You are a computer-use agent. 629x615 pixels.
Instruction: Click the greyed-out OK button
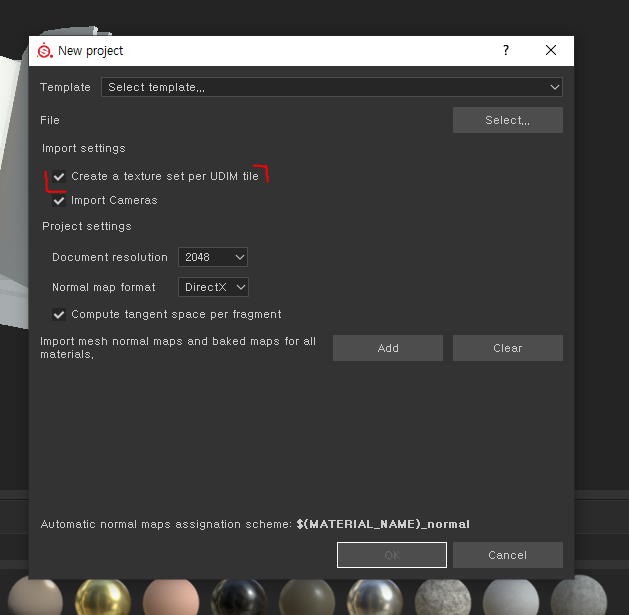tap(392, 555)
